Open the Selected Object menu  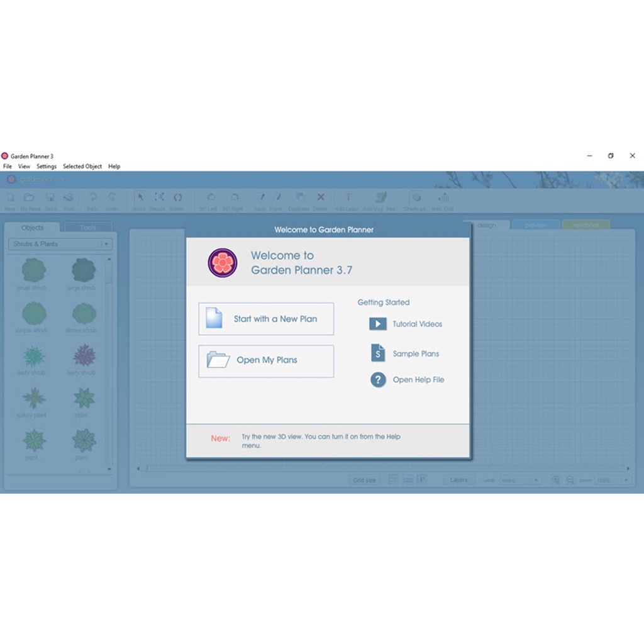click(82, 167)
